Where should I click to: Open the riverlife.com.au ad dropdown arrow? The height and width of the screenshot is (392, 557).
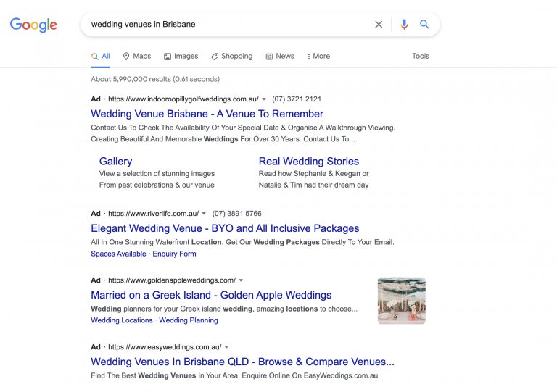205,214
